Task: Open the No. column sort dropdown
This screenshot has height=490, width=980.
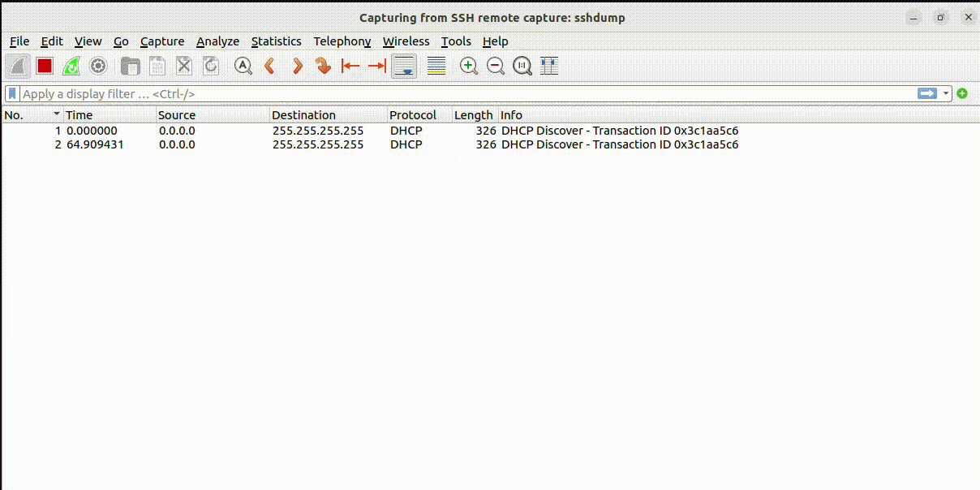Action: click(x=57, y=114)
